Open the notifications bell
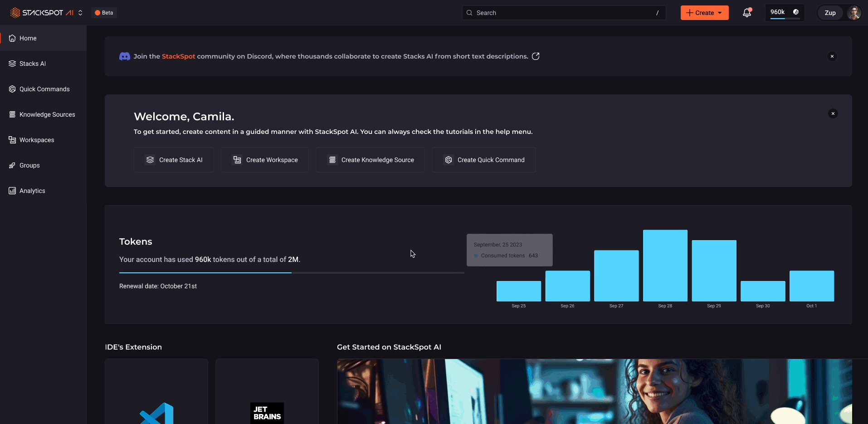The width and height of the screenshot is (868, 424). 746,13
